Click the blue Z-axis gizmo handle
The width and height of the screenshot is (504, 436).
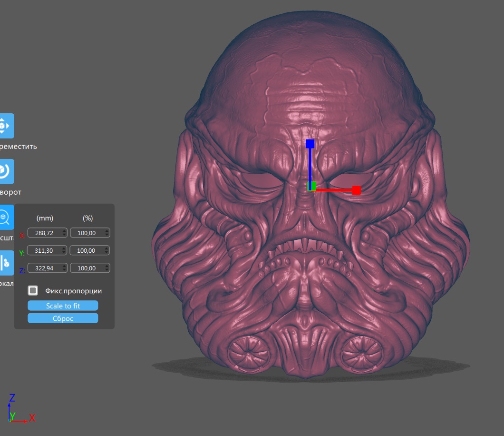pos(310,144)
